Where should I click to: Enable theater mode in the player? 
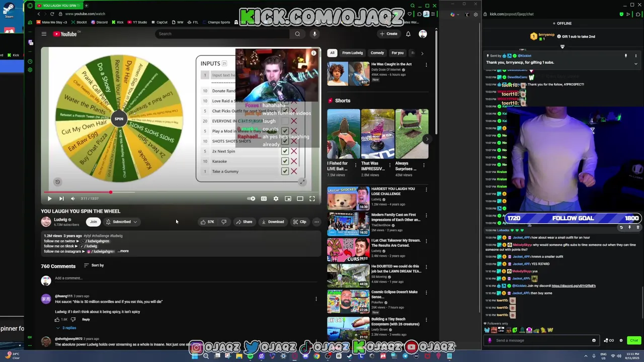click(300, 199)
